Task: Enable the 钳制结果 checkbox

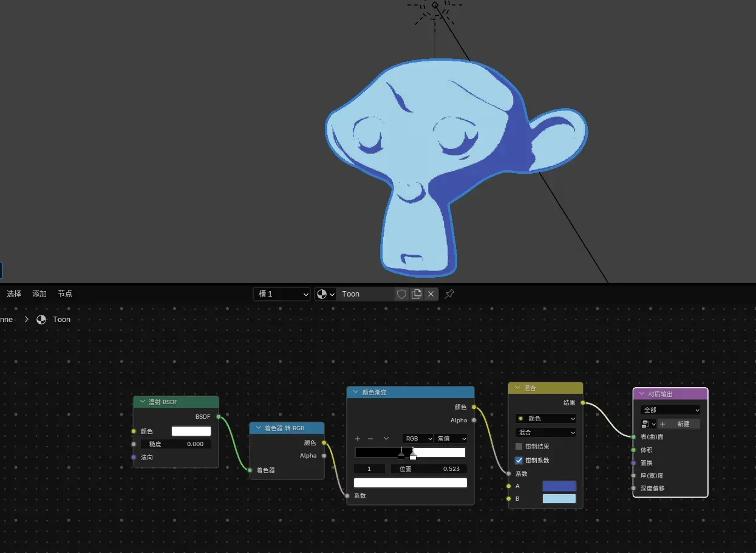Action: point(519,447)
